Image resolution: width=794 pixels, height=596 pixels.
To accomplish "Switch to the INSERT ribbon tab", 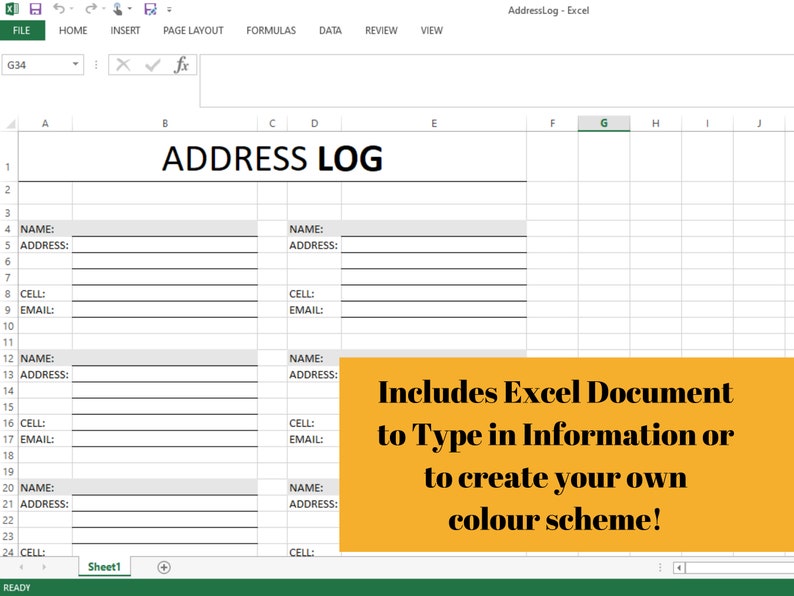I will tap(125, 30).
